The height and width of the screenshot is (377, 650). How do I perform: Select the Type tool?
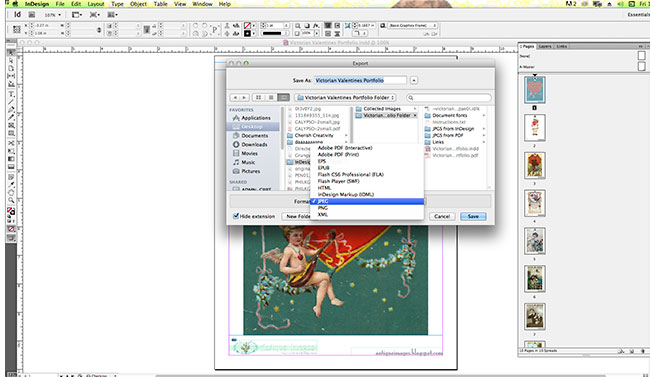click(11, 94)
